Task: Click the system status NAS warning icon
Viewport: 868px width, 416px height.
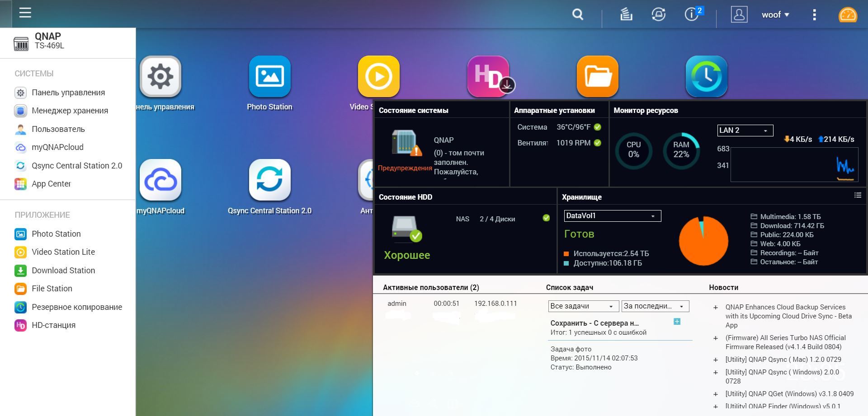Action: [406, 144]
